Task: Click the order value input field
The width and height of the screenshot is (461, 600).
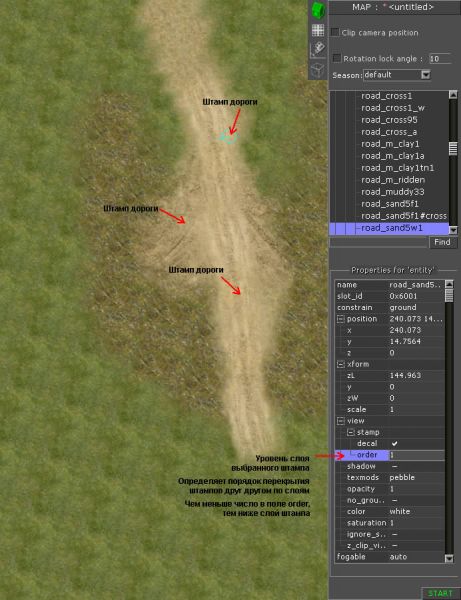Action: point(417,455)
